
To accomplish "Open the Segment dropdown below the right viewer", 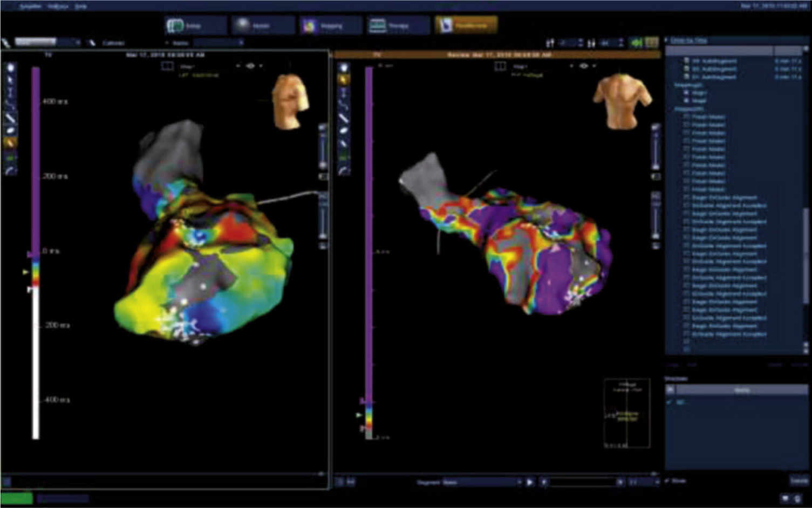I will (x=519, y=482).
